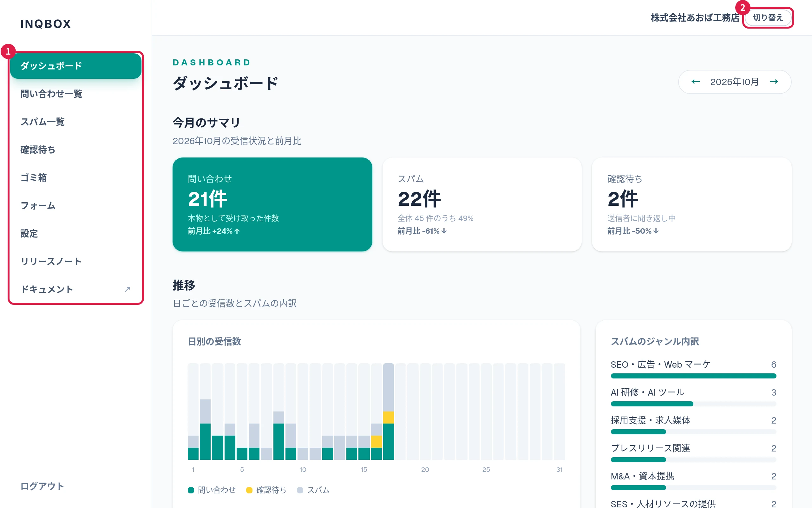Click the 2026年10月 month label
812x508 pixels.
click(734, 82)
